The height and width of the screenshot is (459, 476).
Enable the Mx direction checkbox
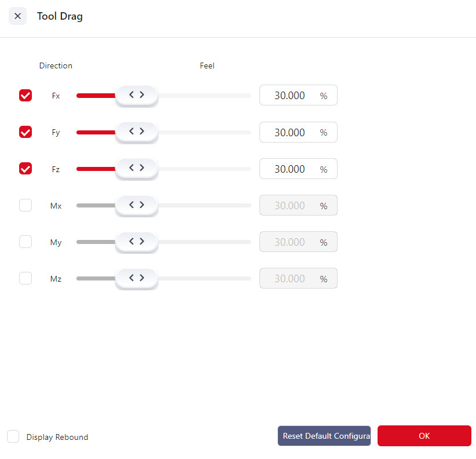coord(25,205)
